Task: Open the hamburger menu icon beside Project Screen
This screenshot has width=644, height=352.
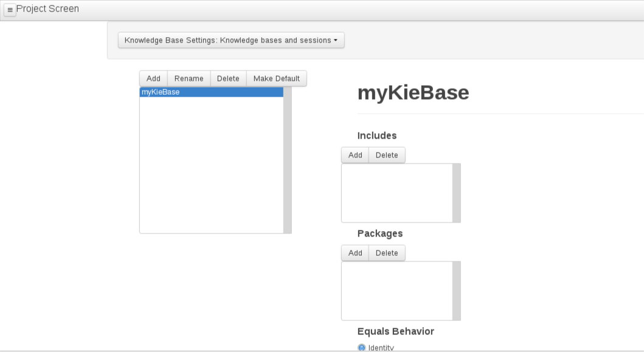Action: pos(10,10)
